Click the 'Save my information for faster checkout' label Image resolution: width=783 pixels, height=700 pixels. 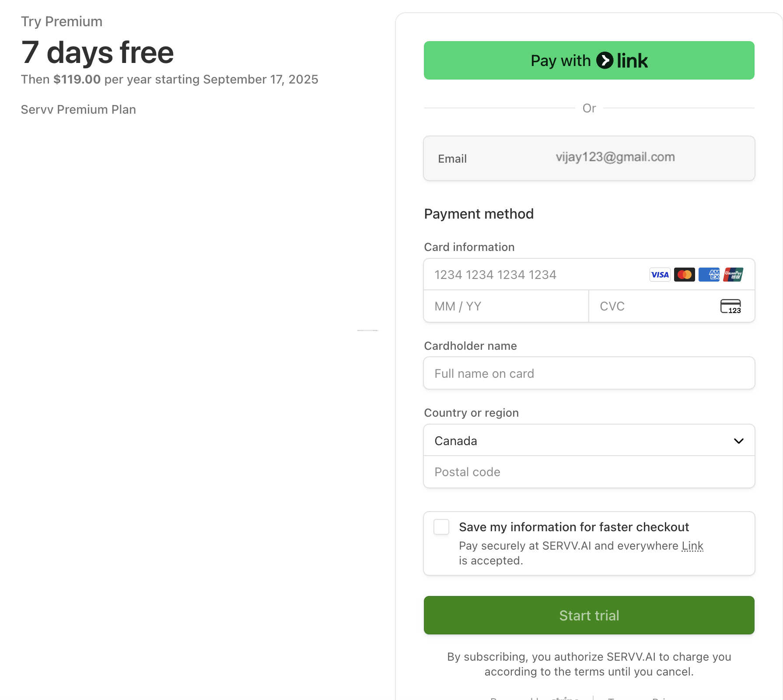pyautogui.click(x=573, y=527)
